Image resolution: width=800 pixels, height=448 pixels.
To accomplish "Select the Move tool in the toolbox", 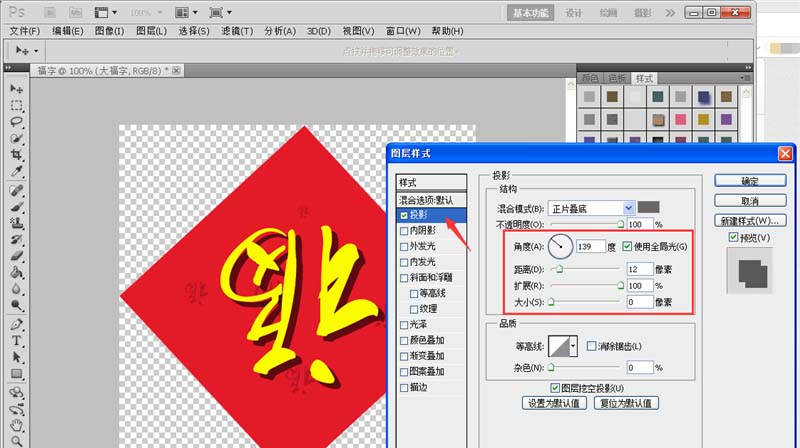I will (16, 89).
